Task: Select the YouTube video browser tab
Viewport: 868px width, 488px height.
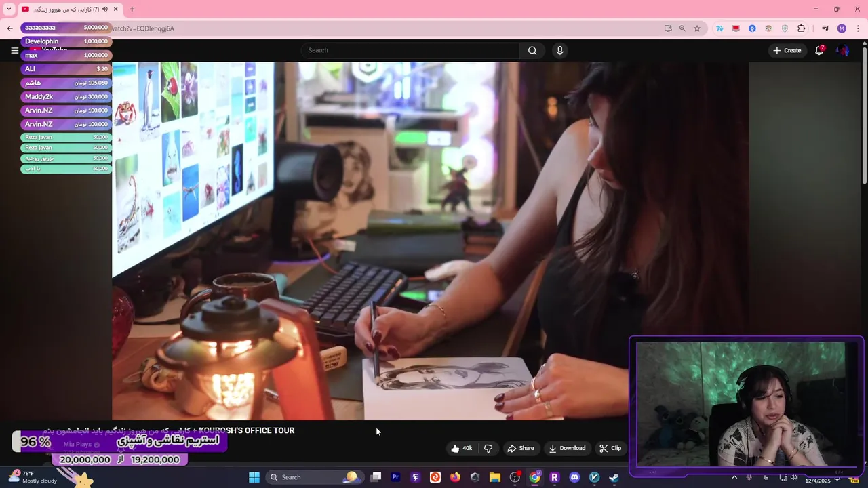Action: click(x=71, y=9)
